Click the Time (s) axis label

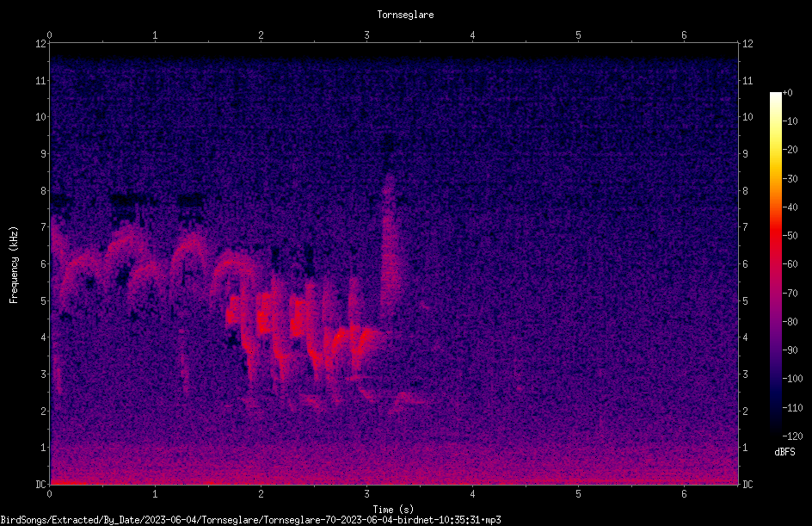tap(393, 510)
